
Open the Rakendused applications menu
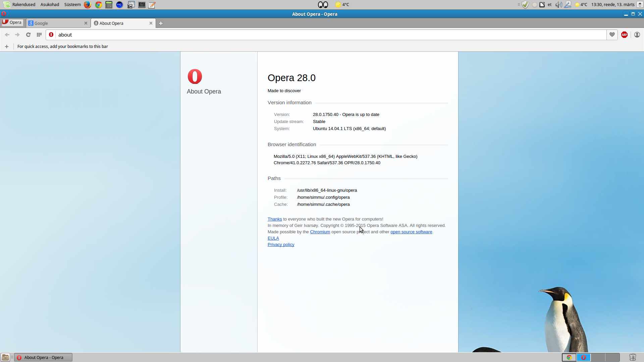click(20, 5)
